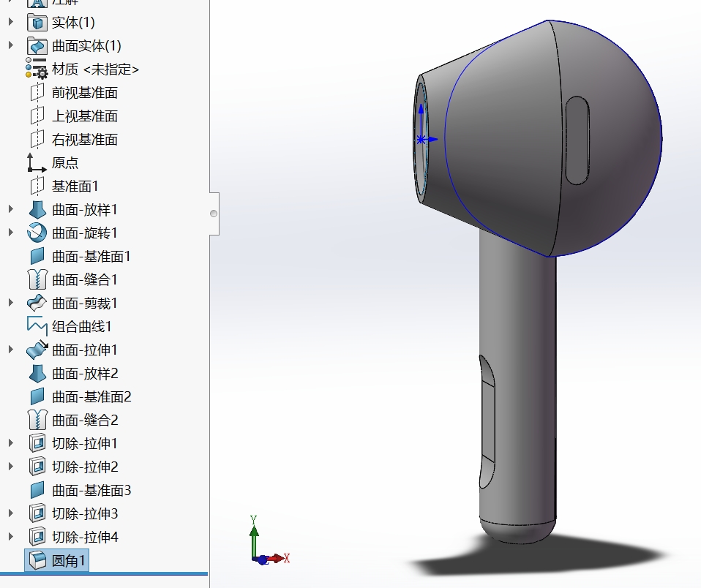Image resolution: width=701 pixels, height=588 pixels.
Task: Select the 曲面-旋转1 label
Action: (x=84, y=233)
